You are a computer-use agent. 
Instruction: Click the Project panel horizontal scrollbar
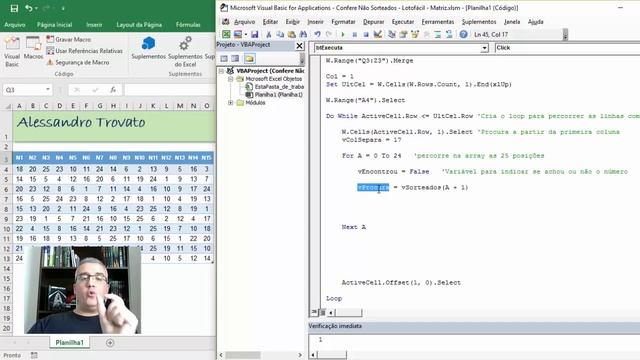(261, 355)
